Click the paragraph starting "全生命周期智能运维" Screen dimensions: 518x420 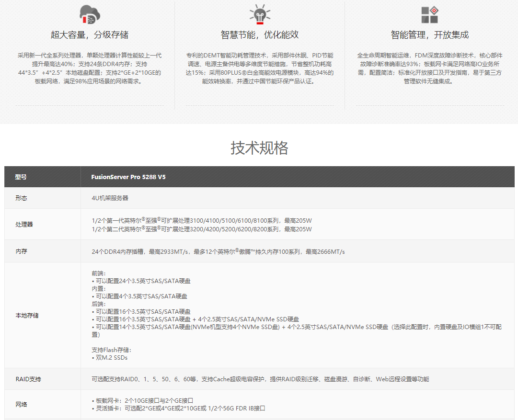click(x=430, y=68)
